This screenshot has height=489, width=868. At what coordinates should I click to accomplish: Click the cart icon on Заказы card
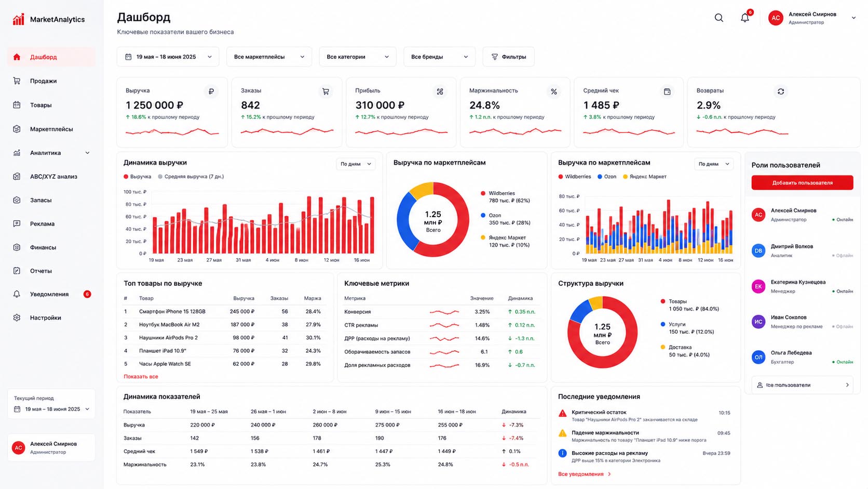325,91
